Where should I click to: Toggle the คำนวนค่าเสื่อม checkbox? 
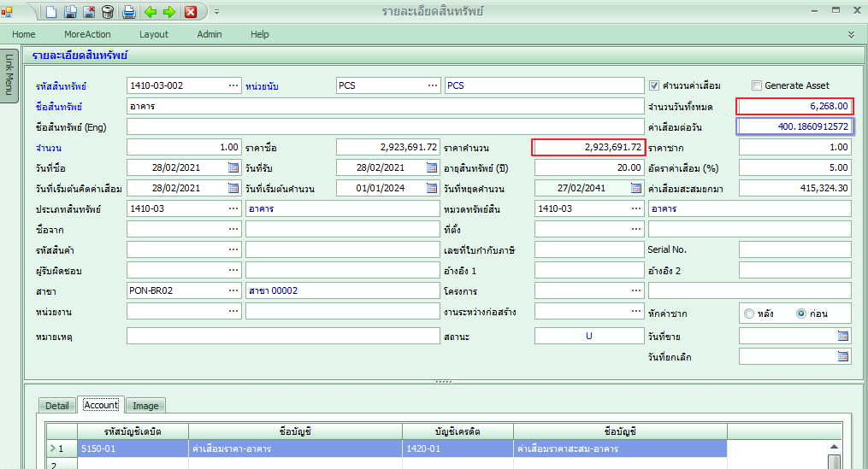[654, 85]
